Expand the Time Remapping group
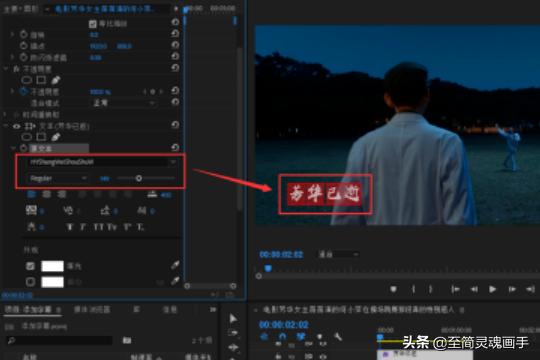Screen dimensions: 540x360 [5, 114]
